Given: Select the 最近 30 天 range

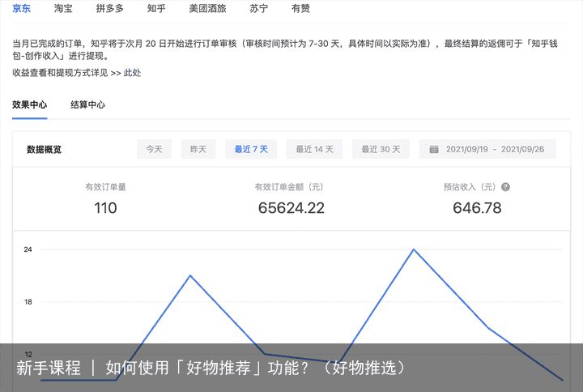Looking at the screenshot, I should tap(381, 149).
